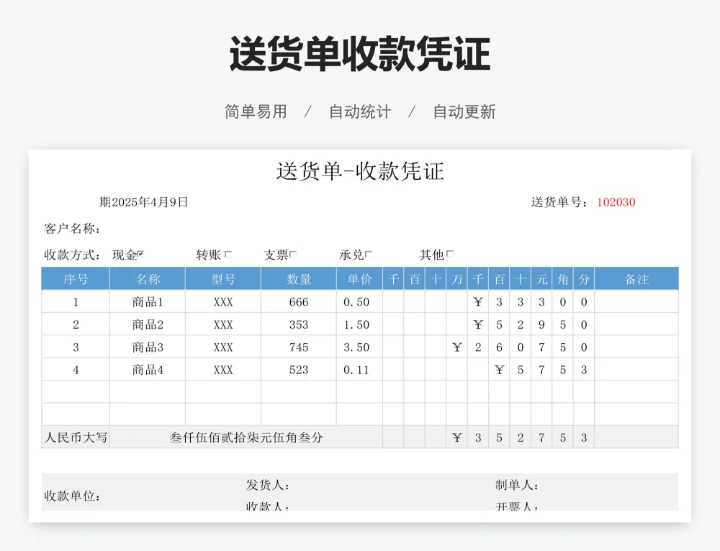Select the 万 column header

pos(457,279)
